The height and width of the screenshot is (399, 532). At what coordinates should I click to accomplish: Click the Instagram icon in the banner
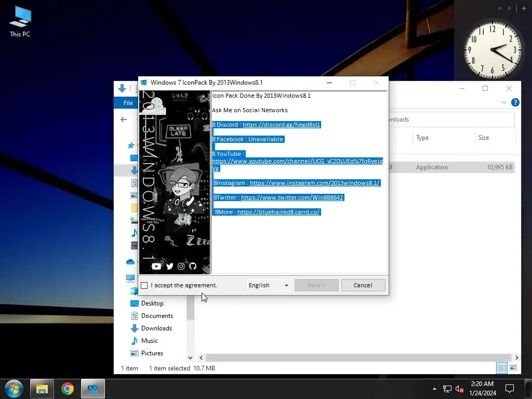pos(181,267)
